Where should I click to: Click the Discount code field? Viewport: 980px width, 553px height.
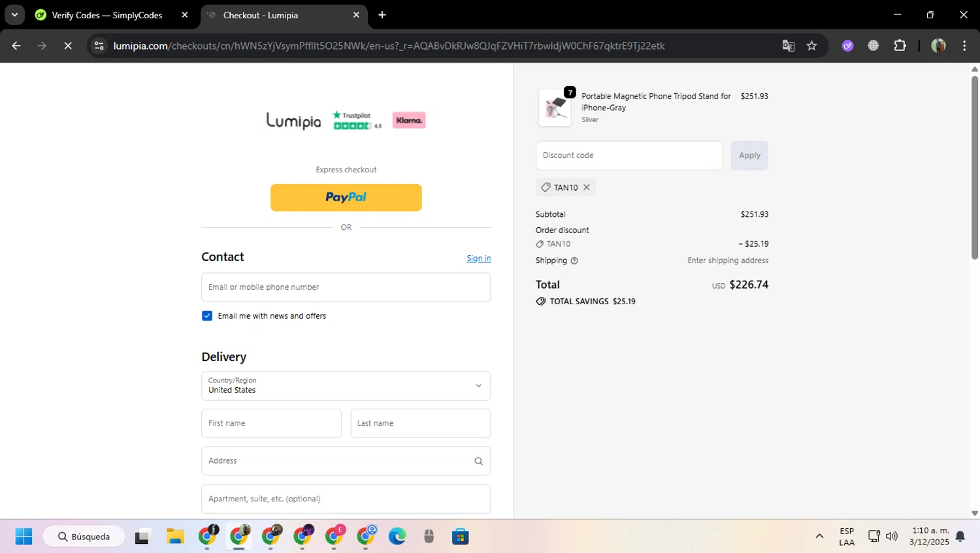click(629, 155)
